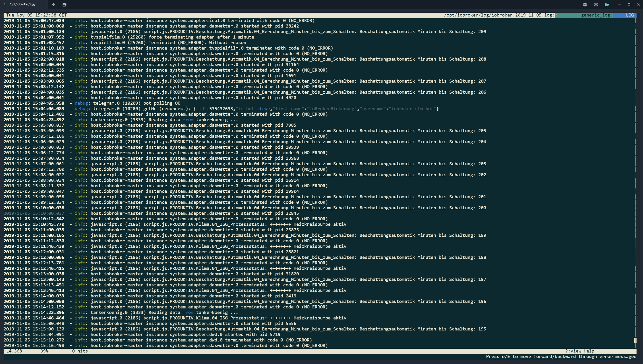Image resolution: width=643 pixels, height=364 pixels.
Task: Click the globe icon in title bar
Action: [x=585, y=5]
